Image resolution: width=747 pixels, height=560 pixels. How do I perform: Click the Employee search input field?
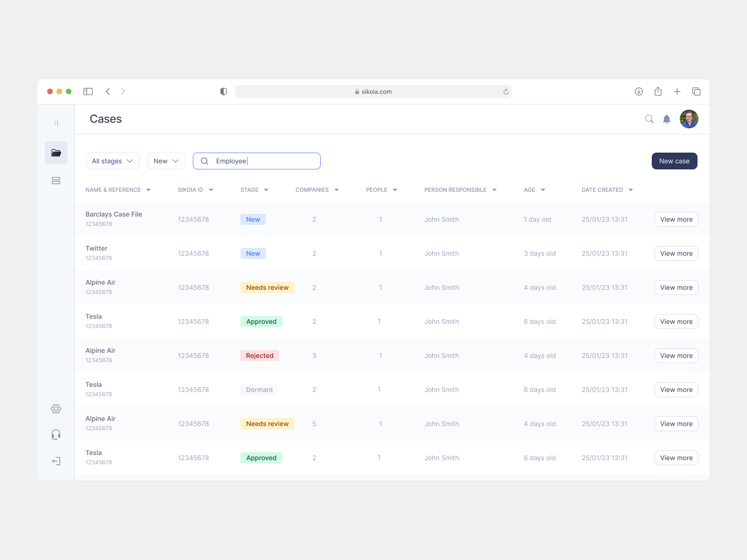264,161
